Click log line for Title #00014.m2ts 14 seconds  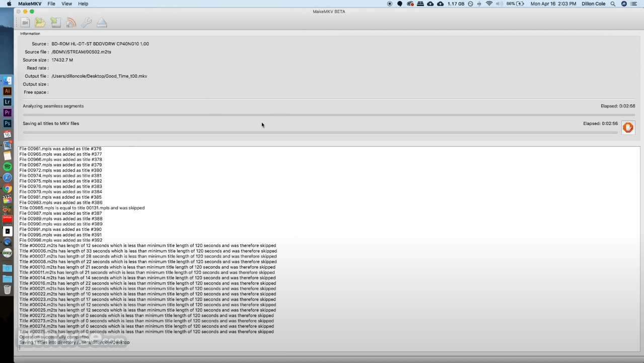[148, 278]
